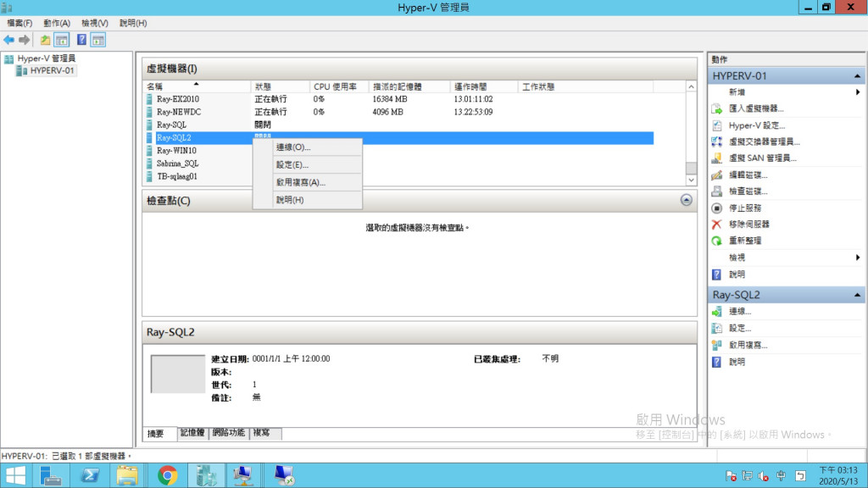The image size is (868, 488).
Task: Click the Forward arrow toolbar icon
Action: [24, 40]
